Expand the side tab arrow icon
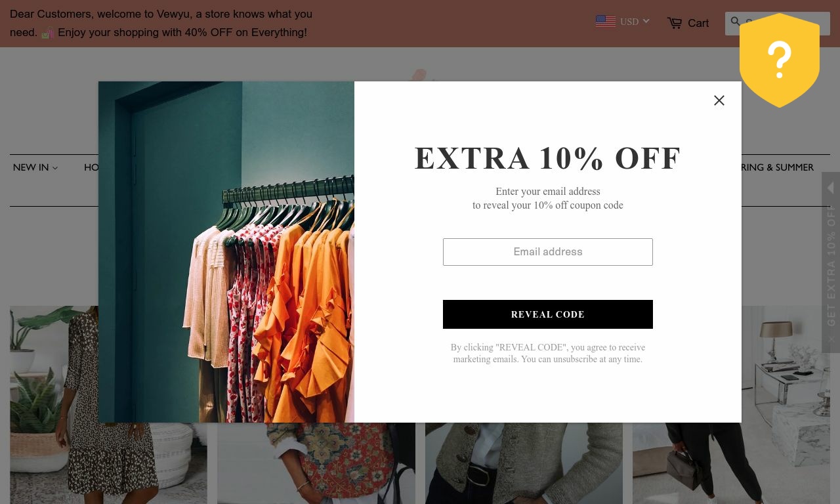The height and width of the screenshot is (504, 840). [x=830, y=188]
